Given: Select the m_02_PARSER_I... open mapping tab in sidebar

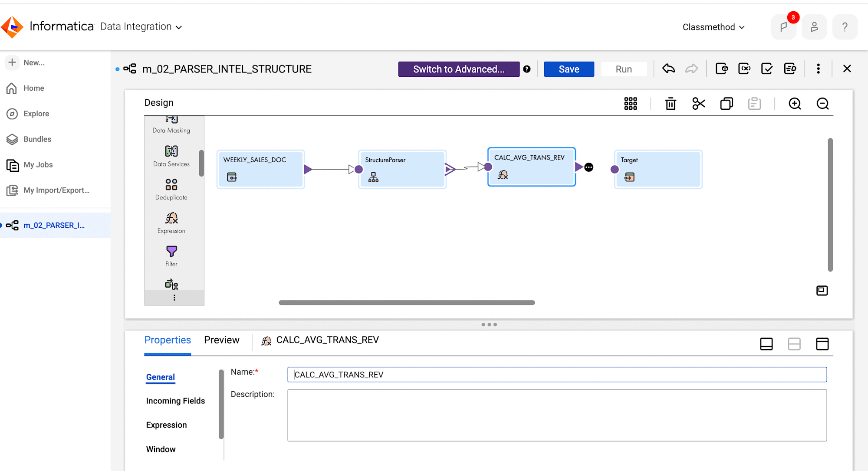Looking at the screenshot, I should tap(55, 225).
